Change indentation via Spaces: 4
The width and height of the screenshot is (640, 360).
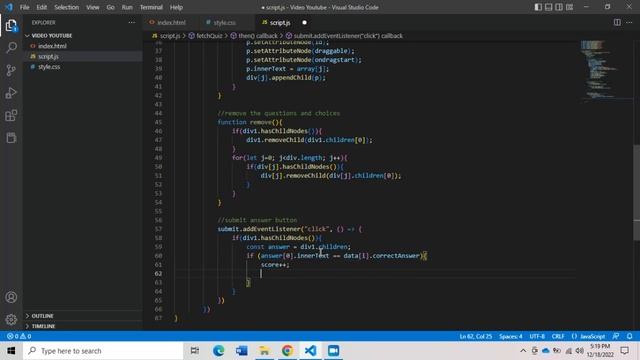point(511,336)
